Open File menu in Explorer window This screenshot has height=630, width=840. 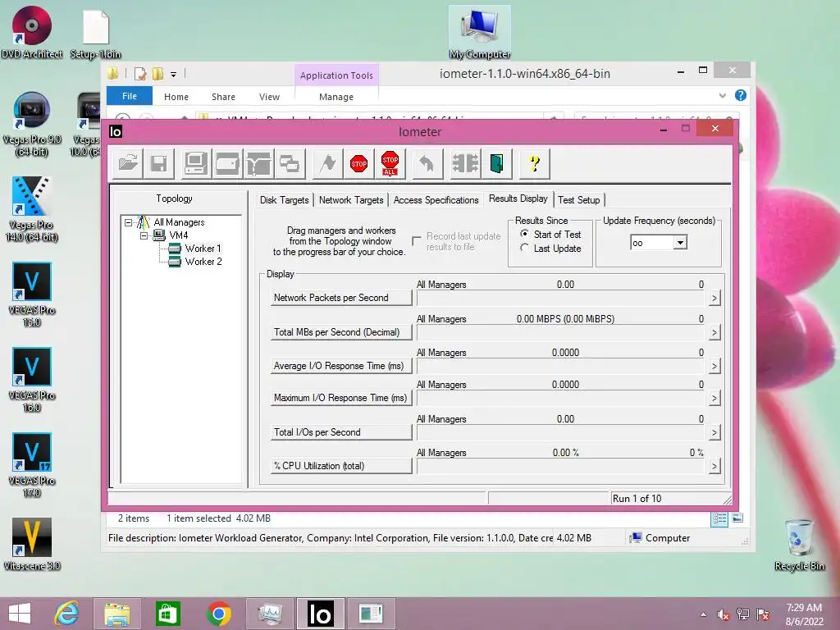click(x=129, y=96)
